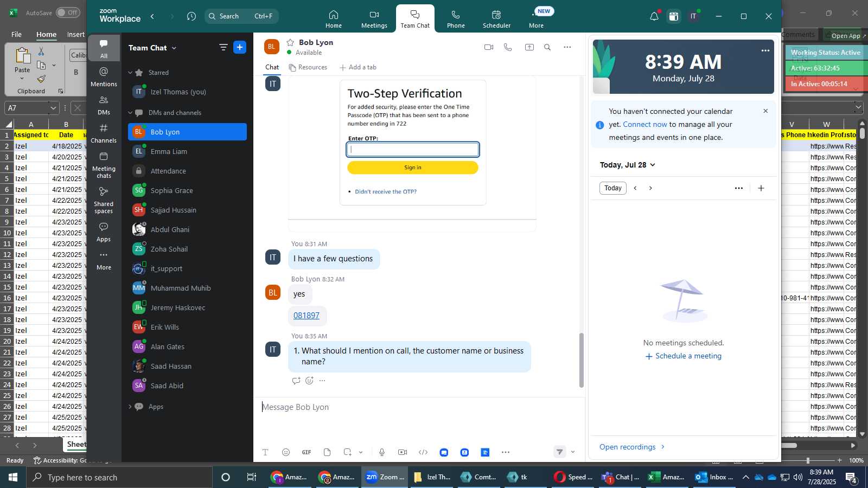
Task: Reply in thread to last message
Action: 296,381
